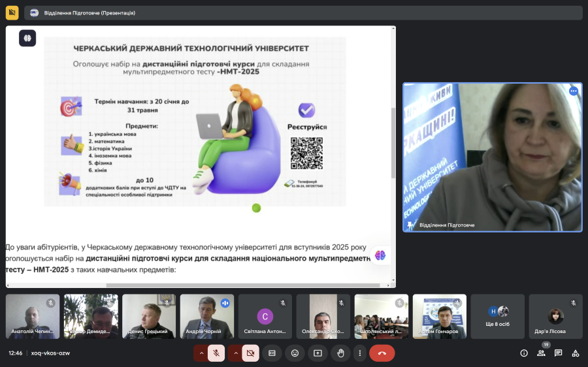Image resolution: width=588 pixels, height=367 pixels.
Task: Click the muted mic icon on Світлана's tile
Action: (283, 303)
